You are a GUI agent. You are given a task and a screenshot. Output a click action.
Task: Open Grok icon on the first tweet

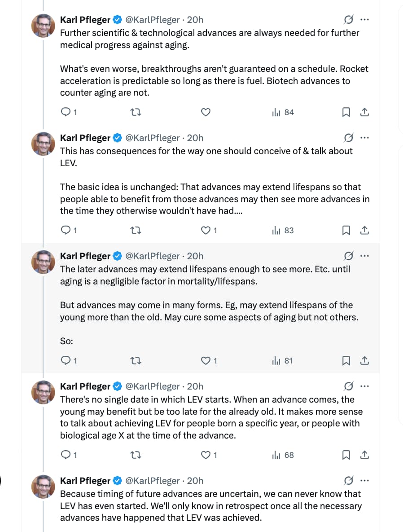click(x=348, y=20)
